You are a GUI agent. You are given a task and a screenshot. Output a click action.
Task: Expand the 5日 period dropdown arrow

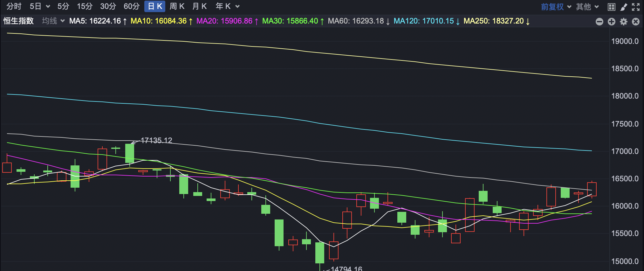click(48, 6)
